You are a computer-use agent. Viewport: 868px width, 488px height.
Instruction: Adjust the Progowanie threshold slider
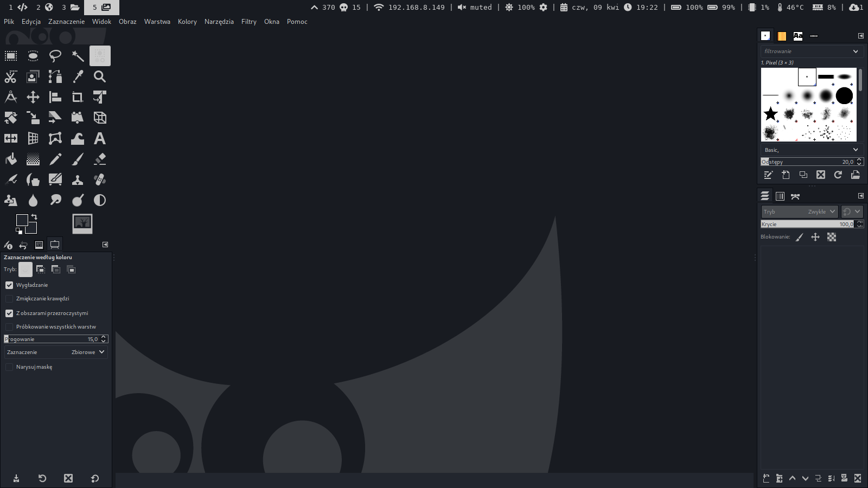56,339
